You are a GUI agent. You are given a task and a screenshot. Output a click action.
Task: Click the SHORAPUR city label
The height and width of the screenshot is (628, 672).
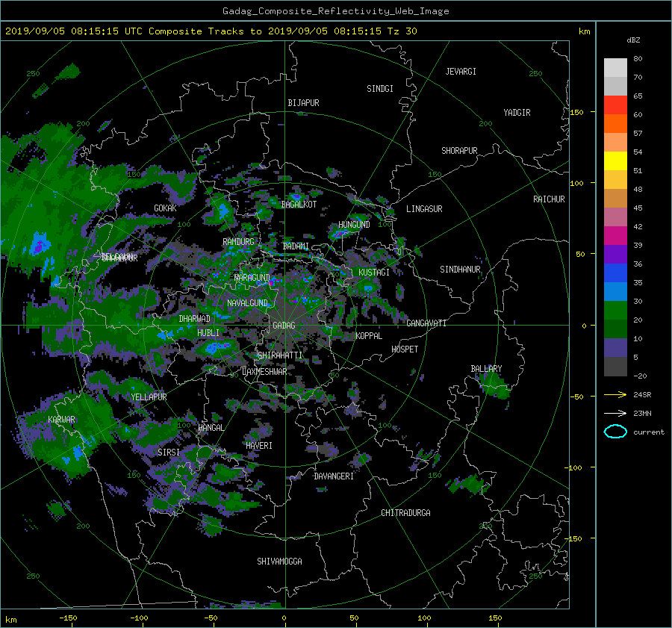coord(459,151)
